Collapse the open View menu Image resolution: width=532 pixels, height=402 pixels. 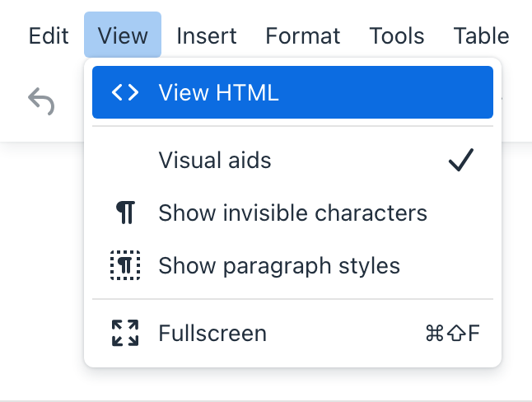coord(122,36)
